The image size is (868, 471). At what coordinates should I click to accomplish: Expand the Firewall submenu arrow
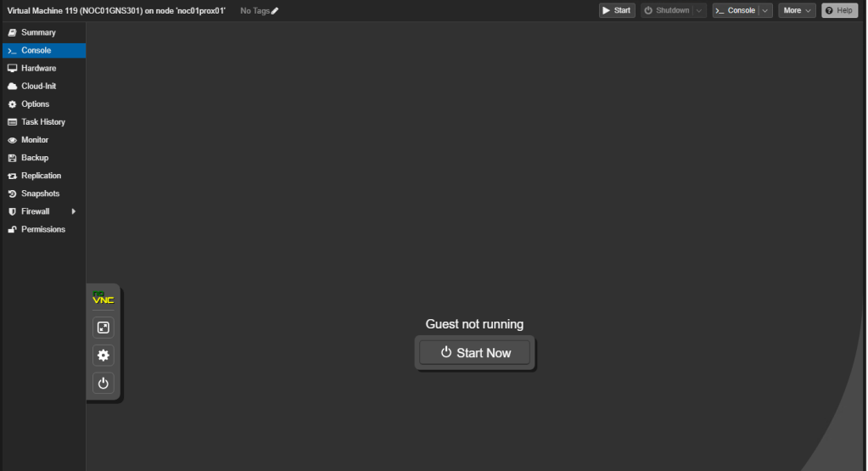point(74,211)
